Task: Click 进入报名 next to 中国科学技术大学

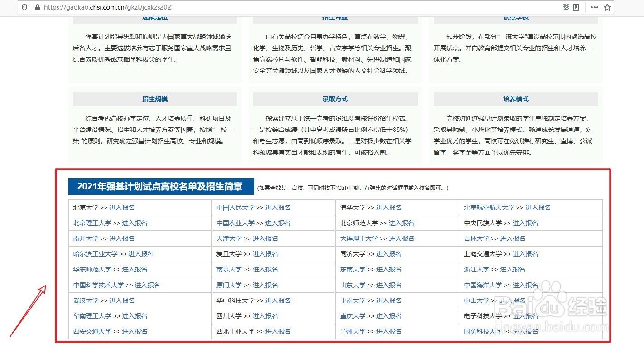Action: (x=147, y=285)
